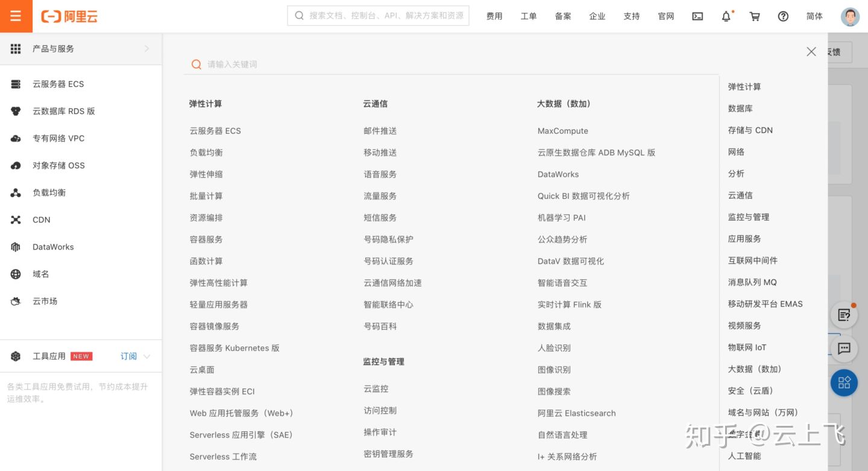Click the RDS database icon in sidebar
868x471 pixels.
[16, 111]
